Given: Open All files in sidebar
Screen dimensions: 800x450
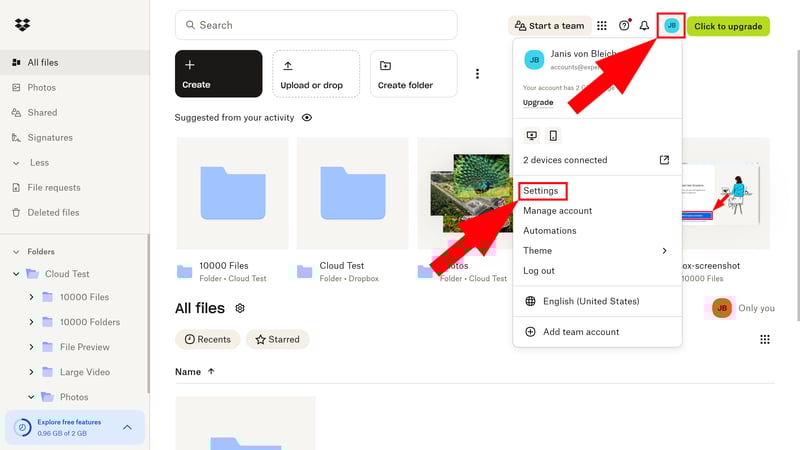Looking at the screenshot, I should click(x=74, y=63).
